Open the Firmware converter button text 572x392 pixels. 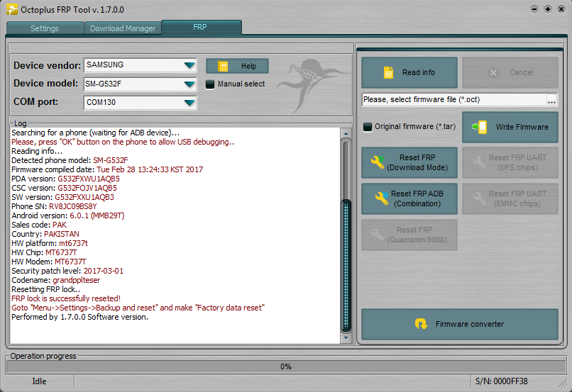point(470,324)
